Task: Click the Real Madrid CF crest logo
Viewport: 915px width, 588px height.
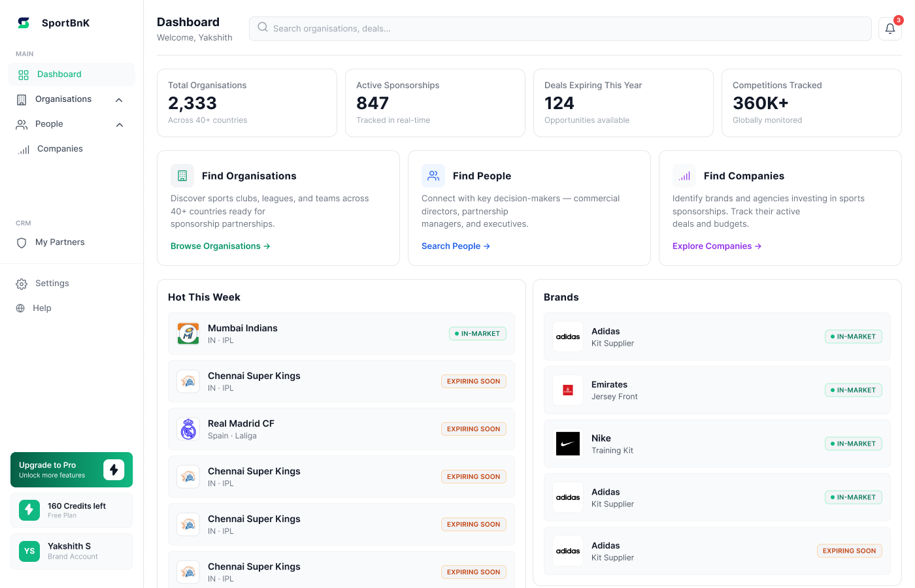Action: coord(188,429)
